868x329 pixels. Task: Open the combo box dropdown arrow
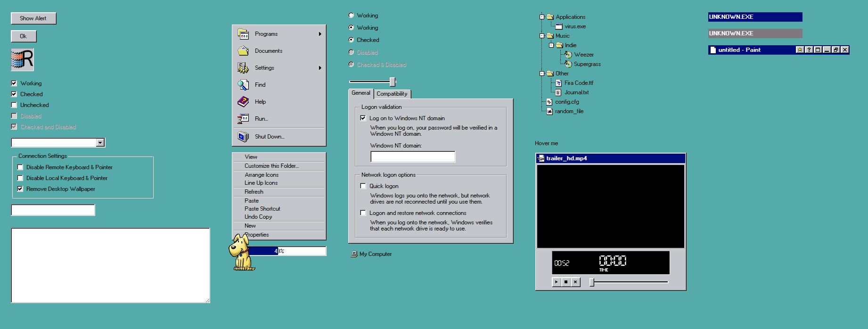(100, 143)
